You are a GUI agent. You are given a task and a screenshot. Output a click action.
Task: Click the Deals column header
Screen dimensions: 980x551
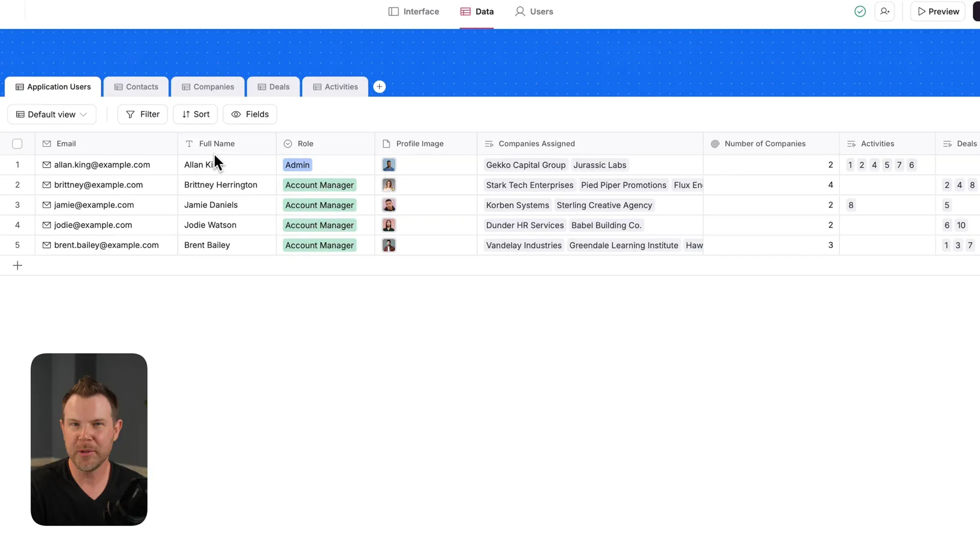coord(958,144)
